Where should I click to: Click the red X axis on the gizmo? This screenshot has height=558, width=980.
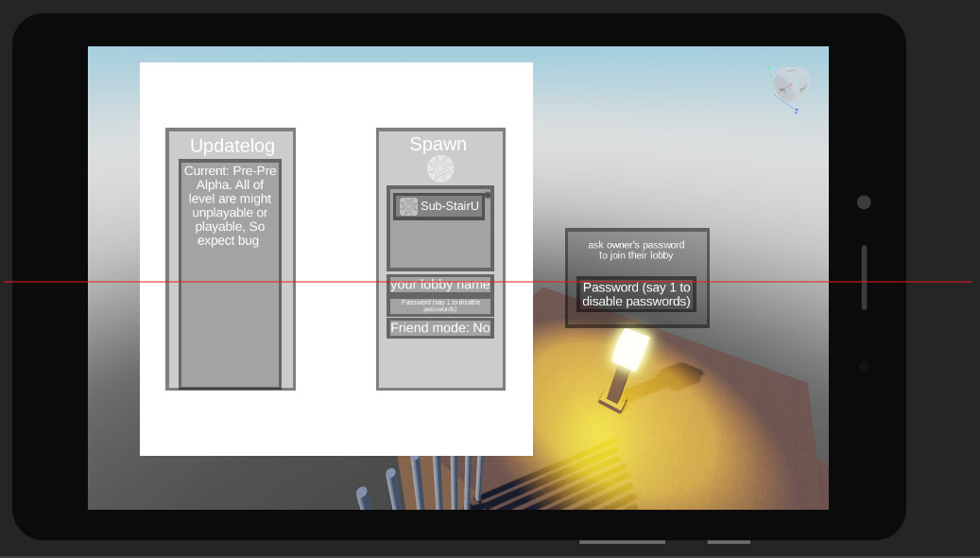(792, 83)
